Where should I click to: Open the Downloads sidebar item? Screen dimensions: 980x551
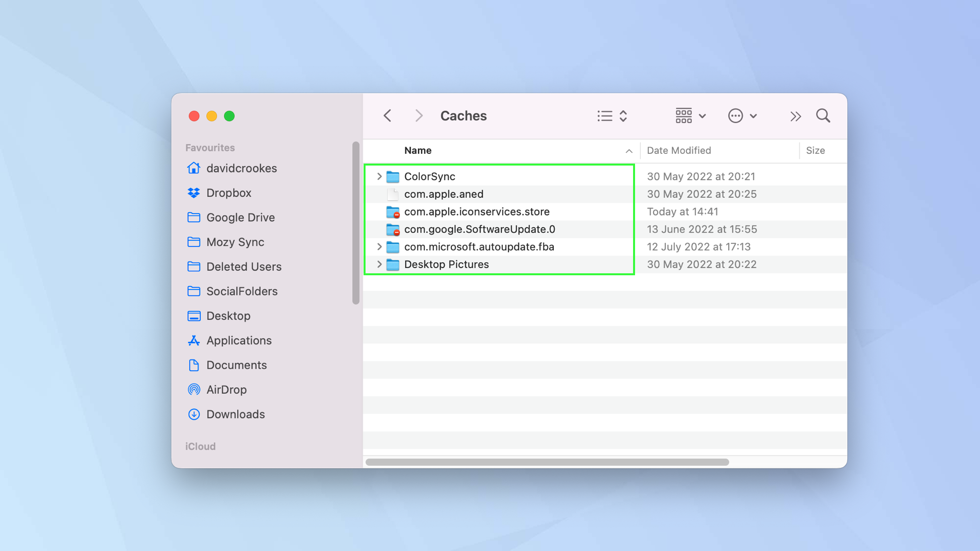click(x=235, y=414)
